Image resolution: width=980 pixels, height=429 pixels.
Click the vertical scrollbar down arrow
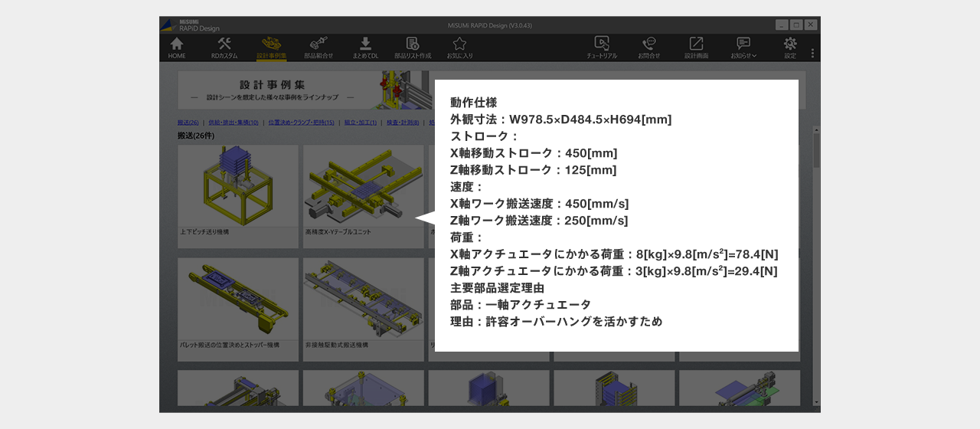click(x=816, y=402)
